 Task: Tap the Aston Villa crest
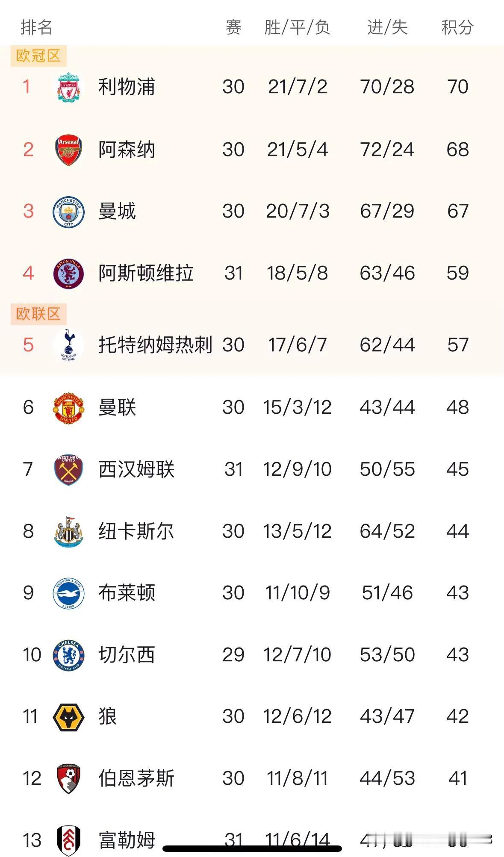pyautogui.click(x=68, y=274)
